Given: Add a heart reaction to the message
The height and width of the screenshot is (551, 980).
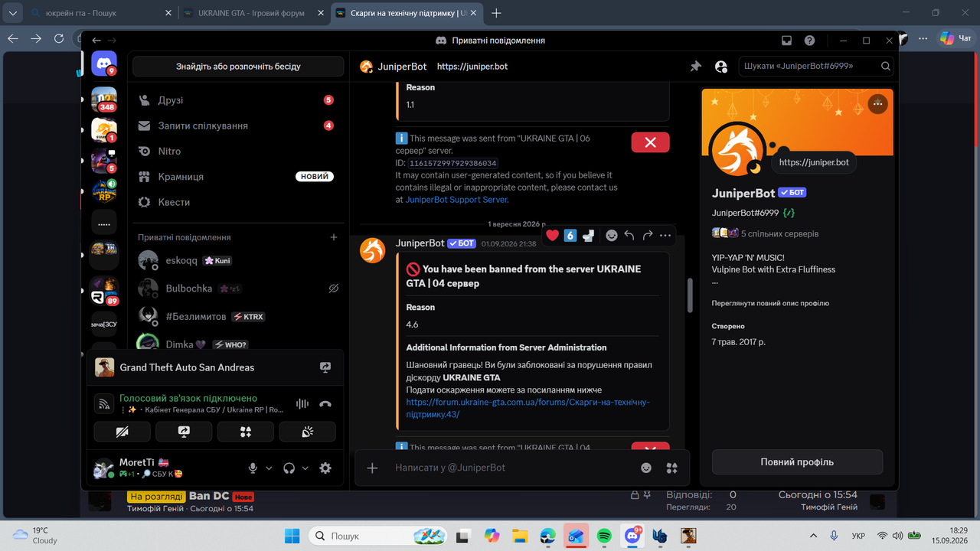Looking at the screenshot, I should pyautogui.click(x=552, y=236).
